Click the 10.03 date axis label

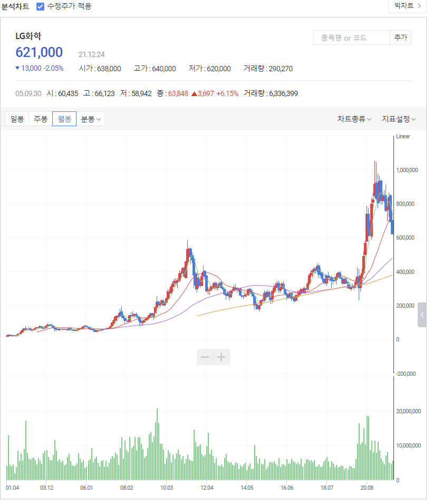pyautogui.click(x=167, y=488)
